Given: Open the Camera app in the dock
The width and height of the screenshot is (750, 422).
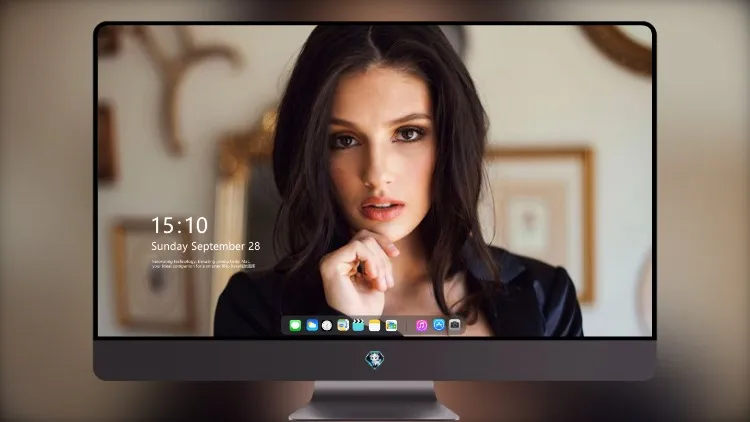Looking at the screenshot, I should (454, 325).
